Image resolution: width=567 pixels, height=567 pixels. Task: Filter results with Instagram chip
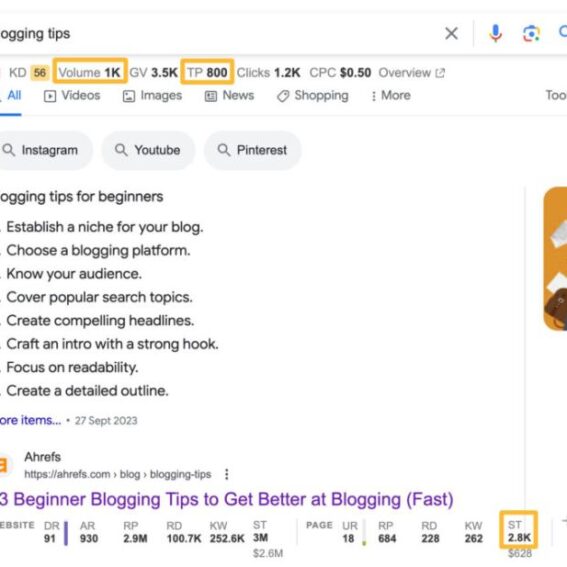[x=44, y=150]
